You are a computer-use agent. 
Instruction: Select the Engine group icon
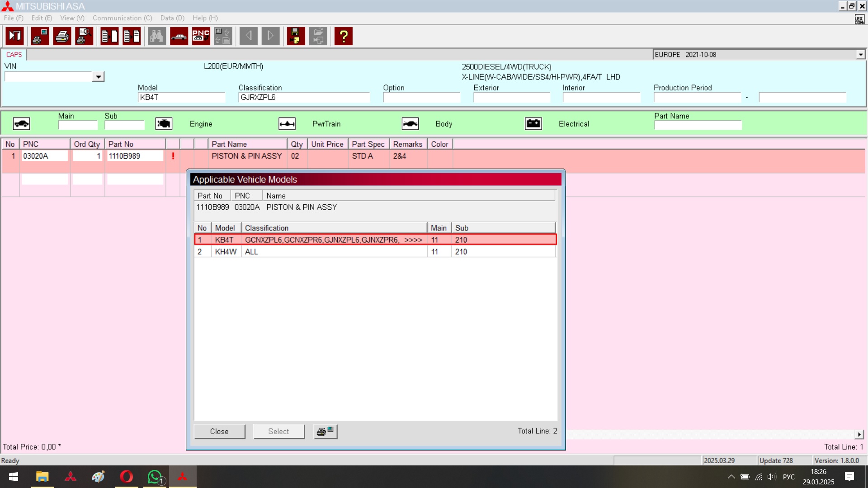164,124
